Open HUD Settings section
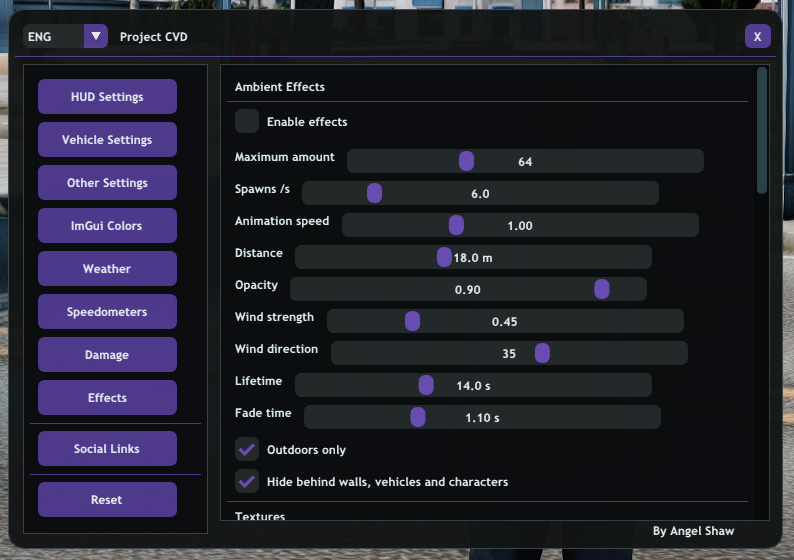This screenshot has width=794, height=560. click(x=107, y=97)
